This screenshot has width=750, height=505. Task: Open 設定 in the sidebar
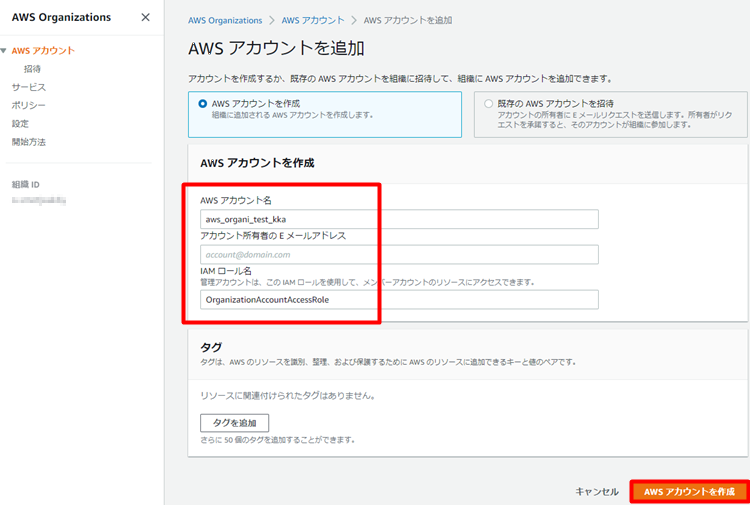point(20,123)
